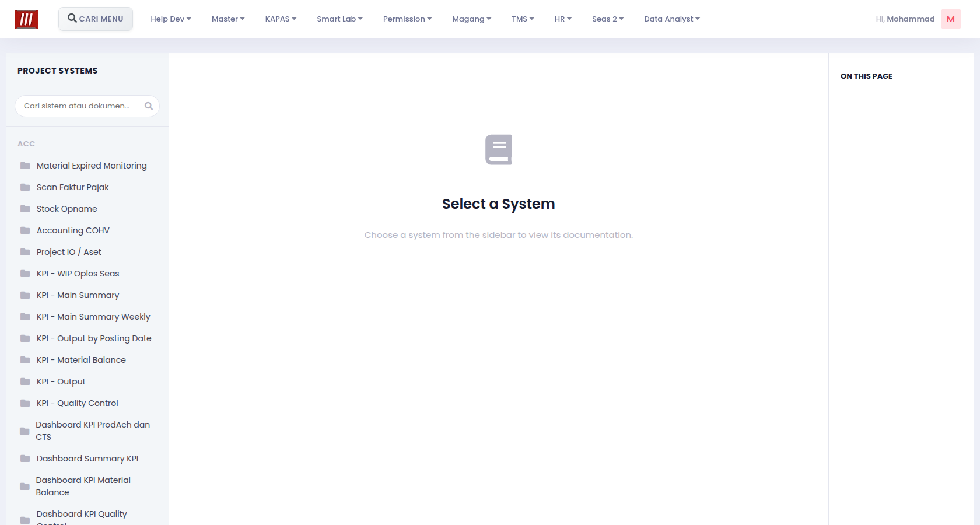Click the folder icon beside Scan Faktur Pajak
The width and height of the screenshot is (980, 525).
25,187
